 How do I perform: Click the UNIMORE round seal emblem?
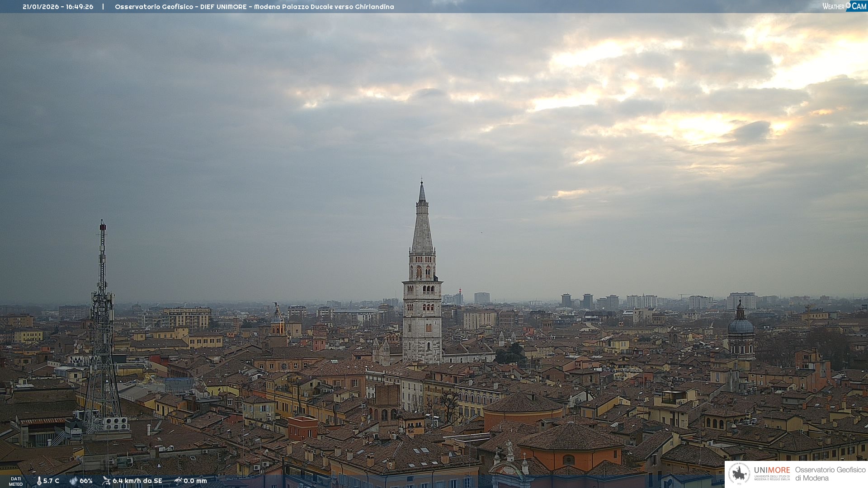click(739, 474)
